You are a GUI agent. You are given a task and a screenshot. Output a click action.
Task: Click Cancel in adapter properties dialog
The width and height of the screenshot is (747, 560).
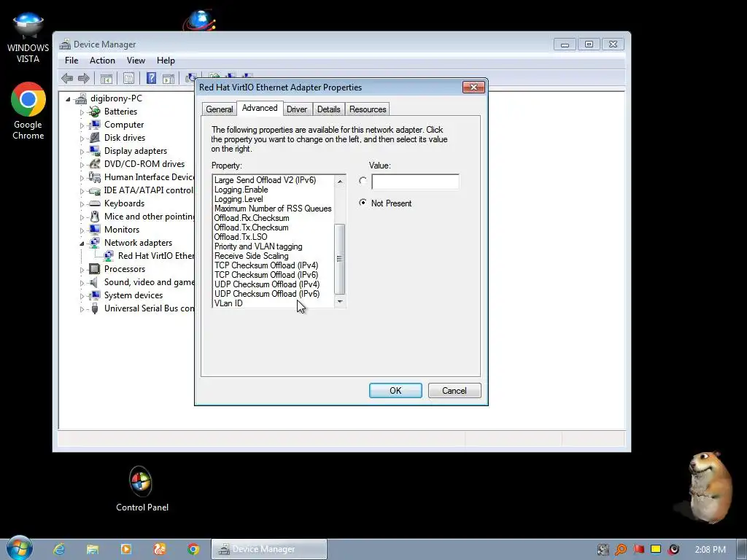(454, 391)
